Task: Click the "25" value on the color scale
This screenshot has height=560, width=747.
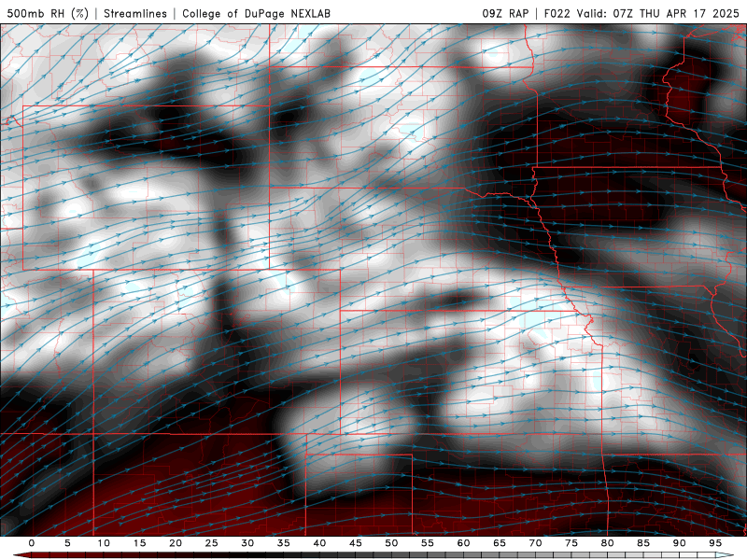Action: tap(212, 543)
